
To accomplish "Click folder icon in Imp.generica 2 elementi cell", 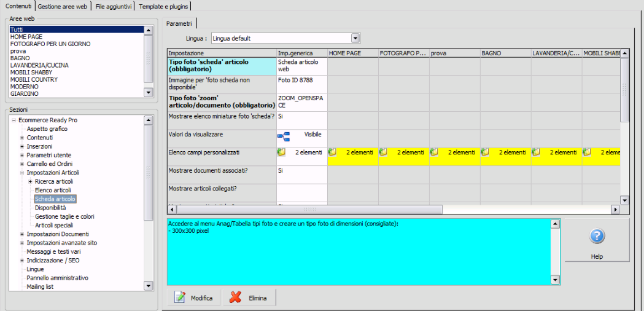I will pos(281,152).
